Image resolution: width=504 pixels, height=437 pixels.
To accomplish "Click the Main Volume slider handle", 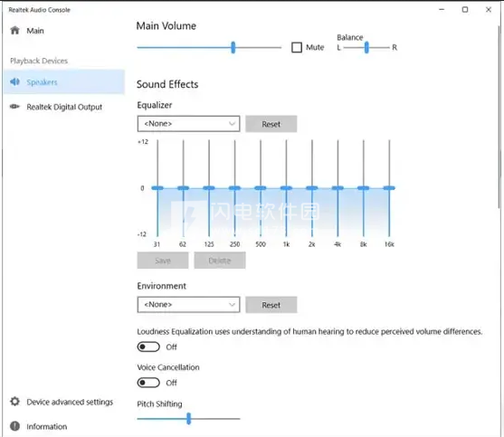I will pos(233,48).
